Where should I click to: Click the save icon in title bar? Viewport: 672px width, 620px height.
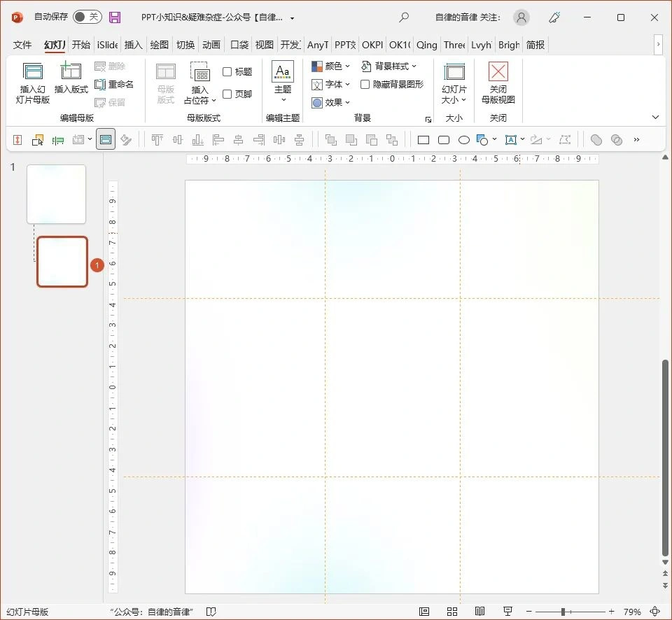[115, 17]
